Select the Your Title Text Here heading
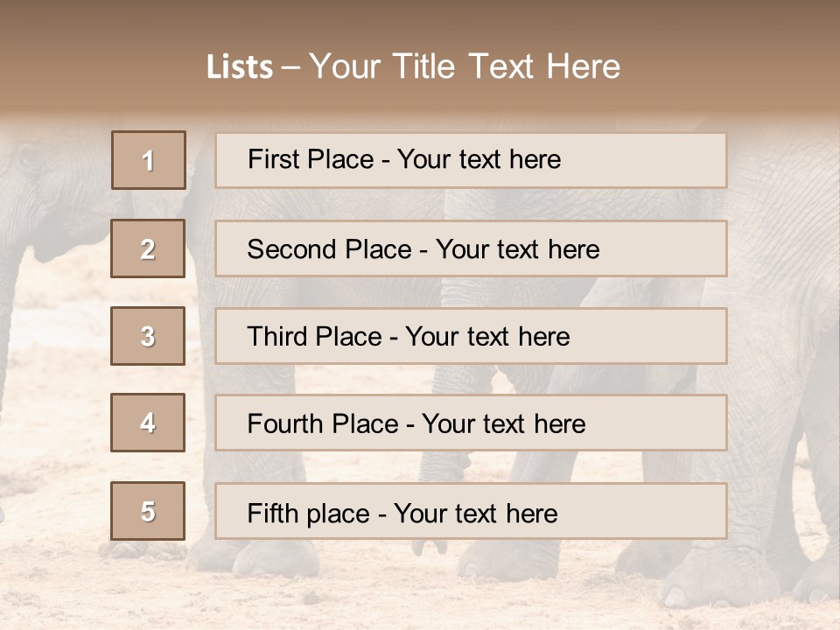Viewport: 840px width, 630px height. click(465, 66)
